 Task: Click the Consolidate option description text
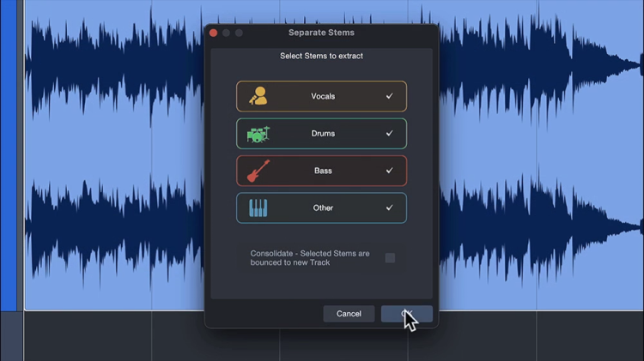(x=309, y=258)
